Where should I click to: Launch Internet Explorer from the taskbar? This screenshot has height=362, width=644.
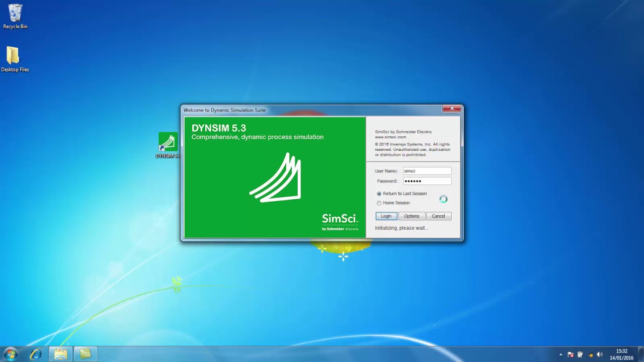tap(36, 354)
